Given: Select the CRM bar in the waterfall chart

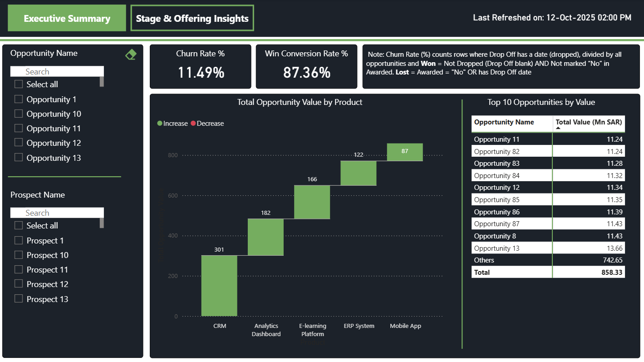Looking at the screenshot, I should click(219, 286).
